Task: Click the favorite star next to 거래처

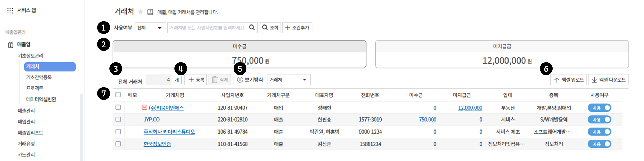Action: pos(140,12)
